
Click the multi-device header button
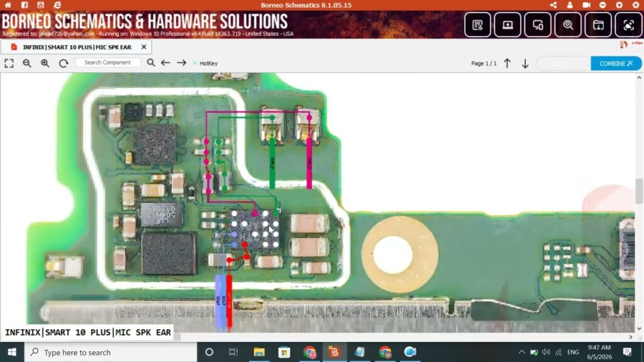click(538, 25)
